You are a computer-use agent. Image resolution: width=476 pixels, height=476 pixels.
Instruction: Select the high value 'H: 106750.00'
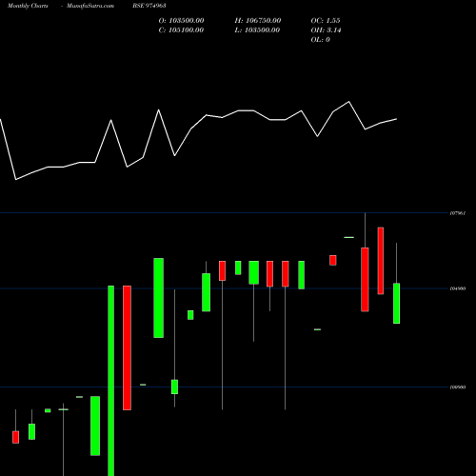pyautogui.click(x=258, y=21)
